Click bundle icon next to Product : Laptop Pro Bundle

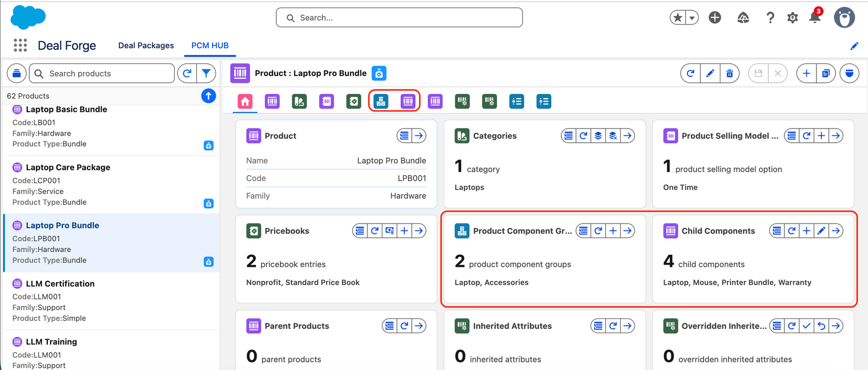(x=379, y=73)
